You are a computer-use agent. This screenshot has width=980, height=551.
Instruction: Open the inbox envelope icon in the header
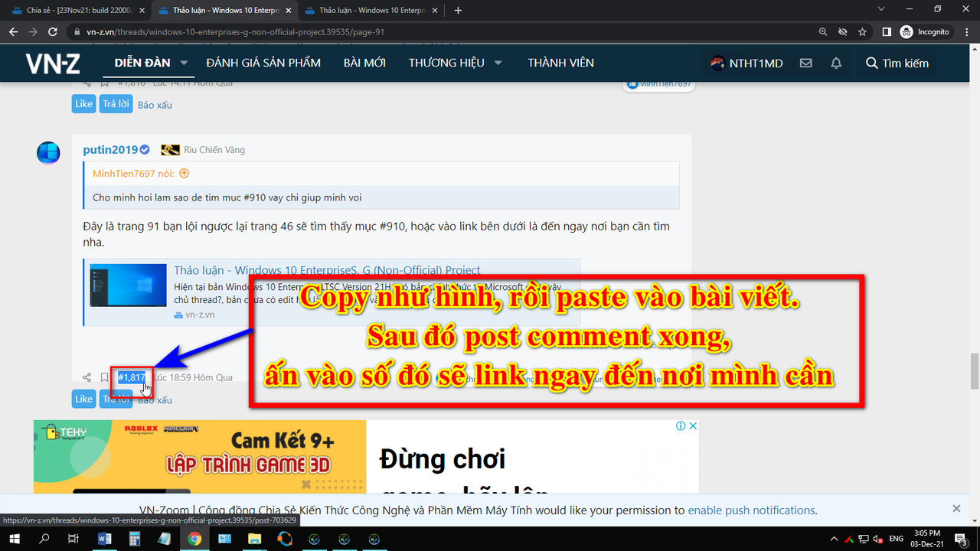(805, 63)
